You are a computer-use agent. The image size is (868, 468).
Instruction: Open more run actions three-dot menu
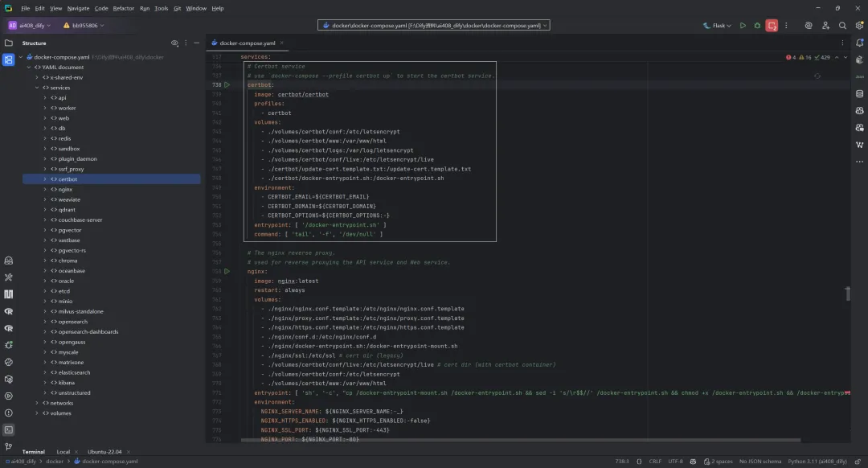click(x=786, y=26)
